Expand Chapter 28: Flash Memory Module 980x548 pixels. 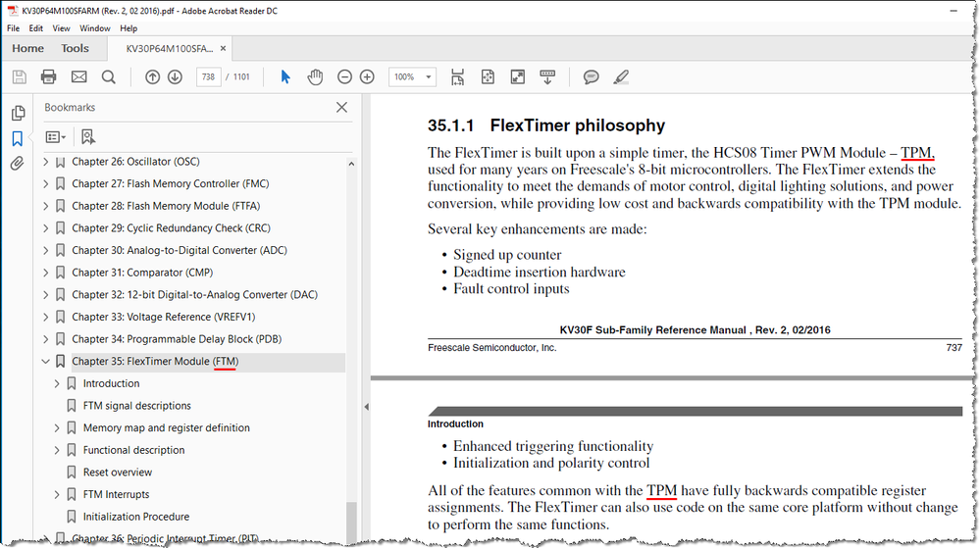[46, 206]
